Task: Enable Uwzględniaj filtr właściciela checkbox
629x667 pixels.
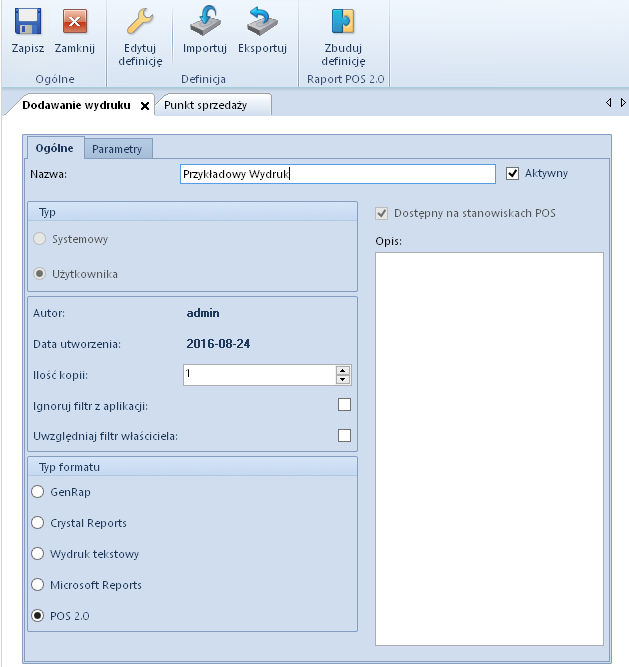Action: (344, 436)
